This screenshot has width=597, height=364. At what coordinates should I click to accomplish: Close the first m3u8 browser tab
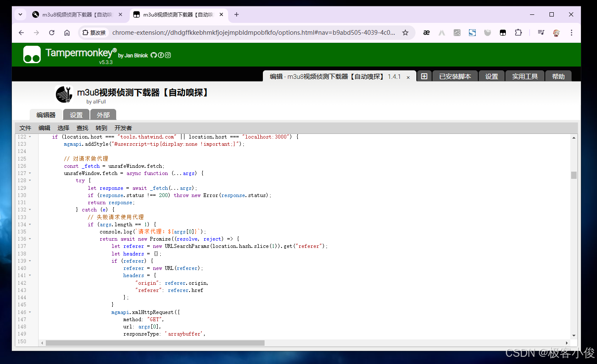tap(120, 14)
